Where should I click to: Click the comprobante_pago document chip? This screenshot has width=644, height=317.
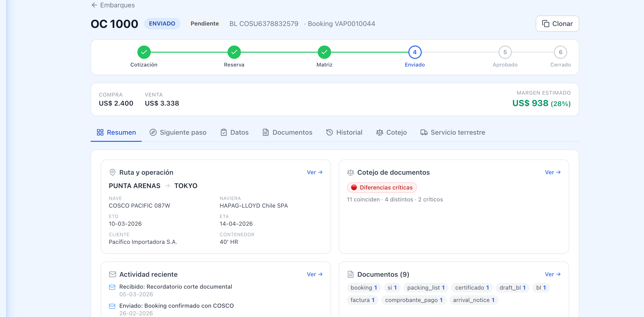(414, 300)
